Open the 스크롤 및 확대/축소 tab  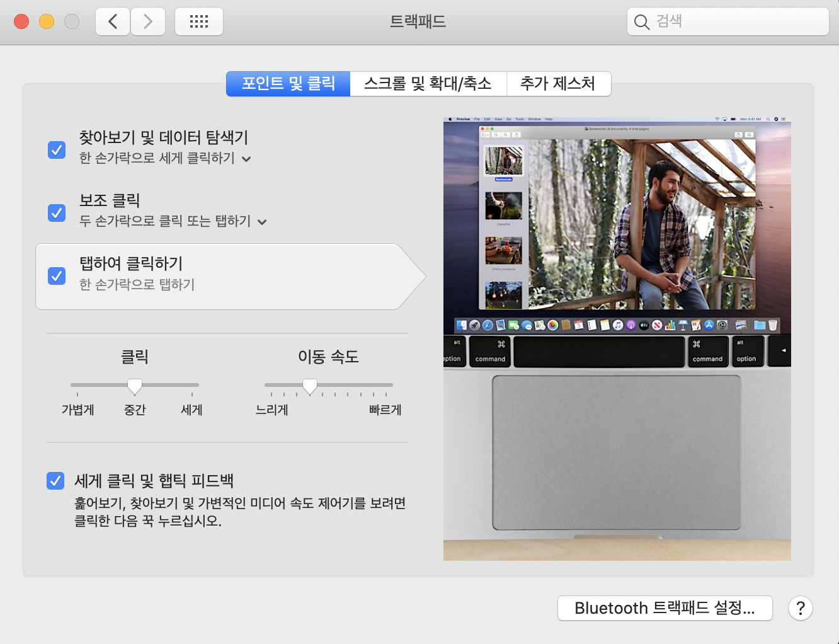(428, 84)
